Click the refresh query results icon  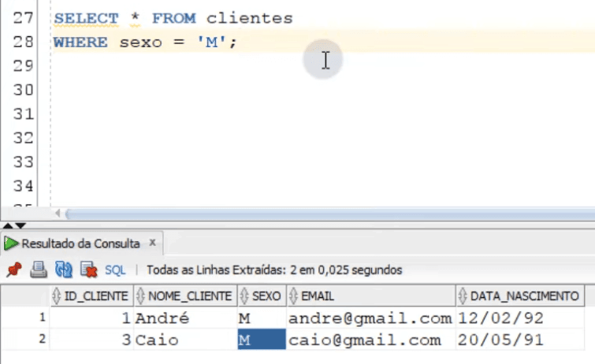pyautogui.click(x=63, y=270)
